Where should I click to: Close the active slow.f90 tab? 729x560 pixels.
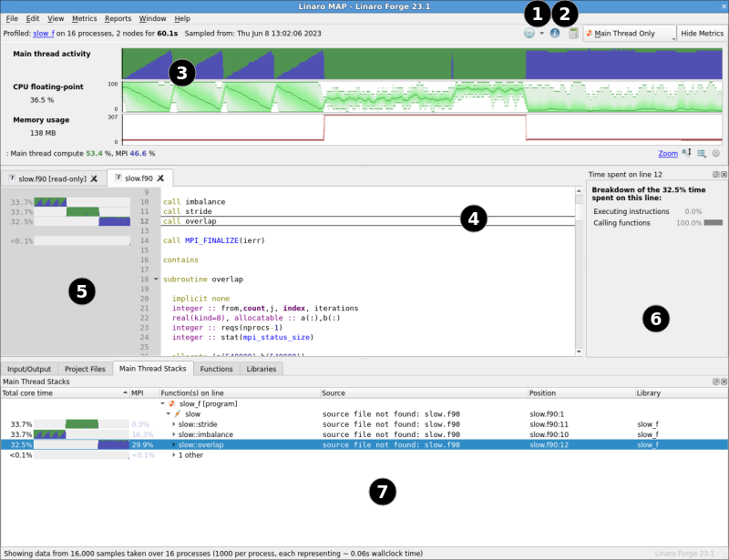point(160,178)
